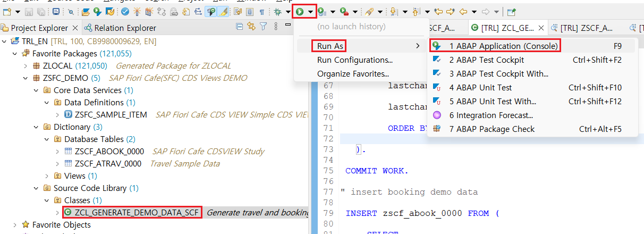This screenshot has width=644, height=234.
Task: Toggle the highlighter pen toolbar icon
Action: pyautogui.click(x=223, y=12)
